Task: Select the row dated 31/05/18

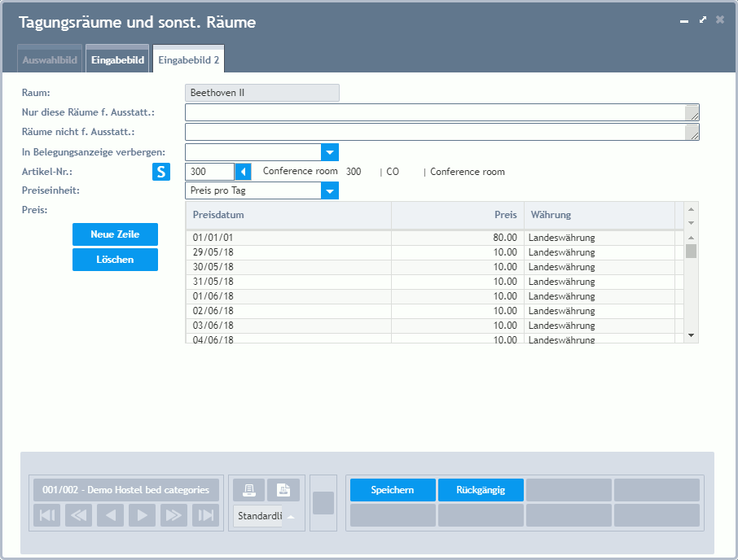Action: pyautogui.click(x=435, y=282)
